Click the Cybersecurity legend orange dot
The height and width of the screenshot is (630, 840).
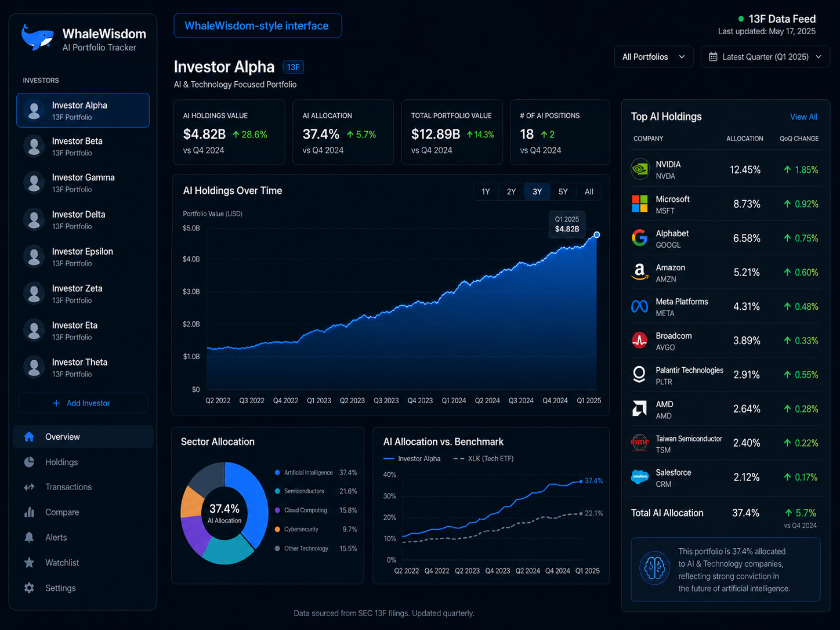[277, 529]
